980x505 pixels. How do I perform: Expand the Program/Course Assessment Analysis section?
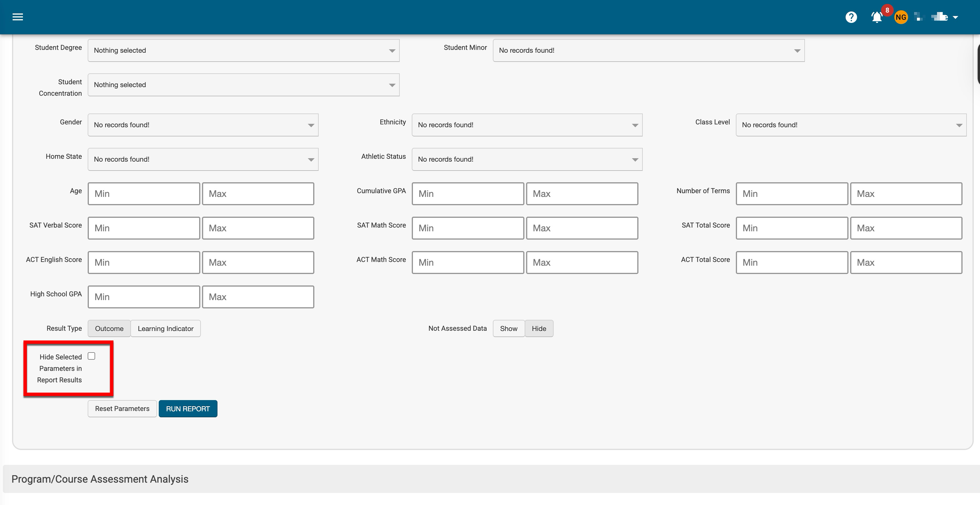(x=100, y=479)
